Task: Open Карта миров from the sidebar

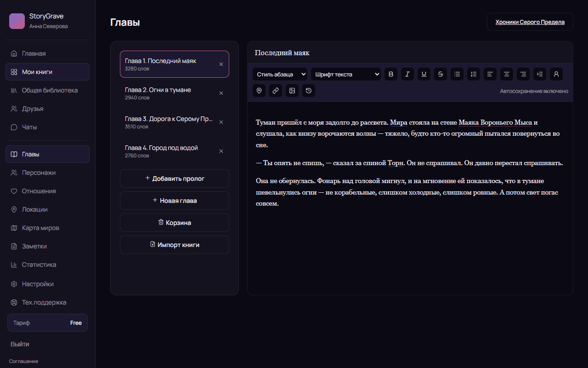Action: tap(47, 228)
